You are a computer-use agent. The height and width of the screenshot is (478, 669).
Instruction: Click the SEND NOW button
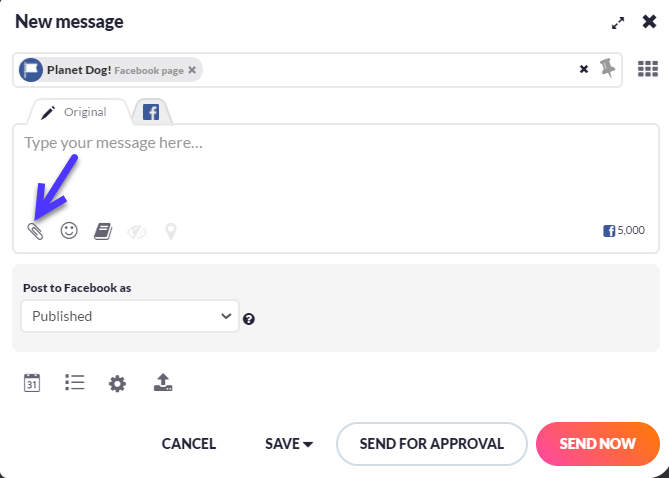[598, 444]
